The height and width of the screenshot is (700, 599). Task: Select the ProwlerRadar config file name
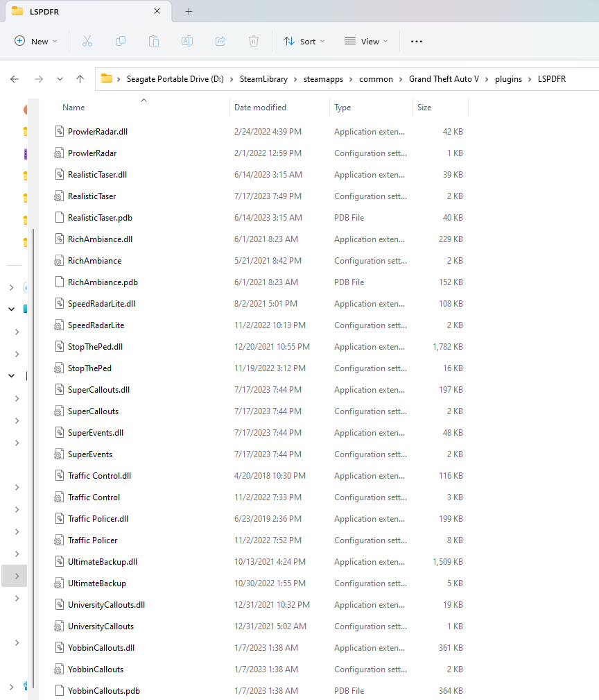[92, 153]
